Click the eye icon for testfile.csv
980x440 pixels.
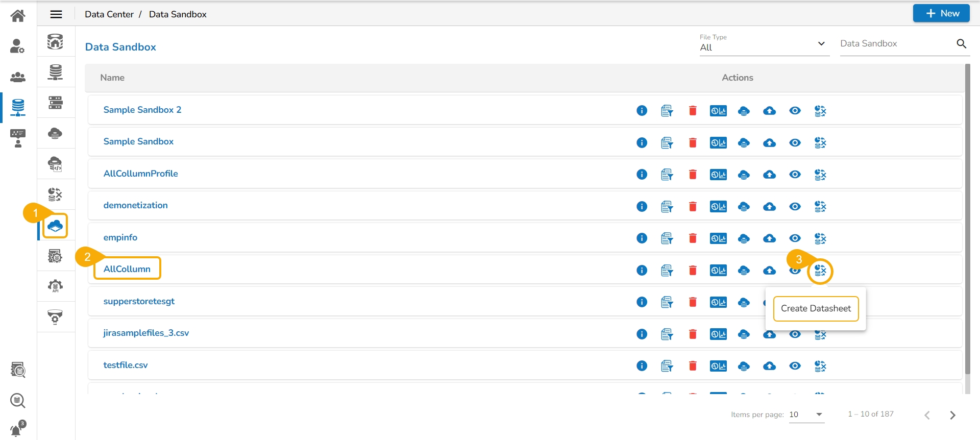[795, 366]
